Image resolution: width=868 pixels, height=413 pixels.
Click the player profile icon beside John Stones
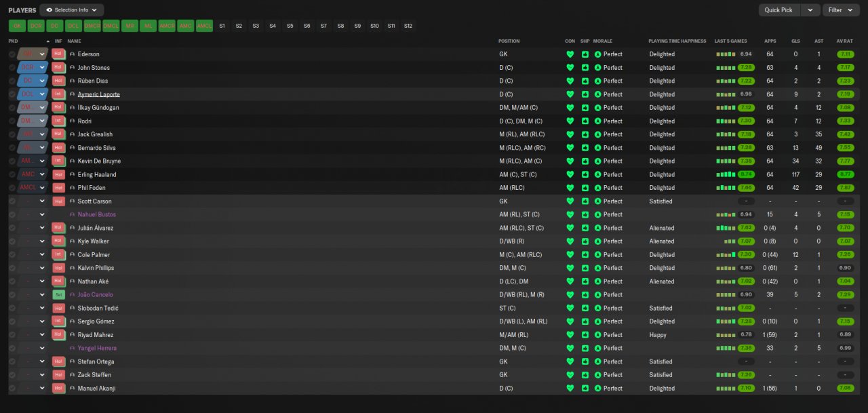73,68
